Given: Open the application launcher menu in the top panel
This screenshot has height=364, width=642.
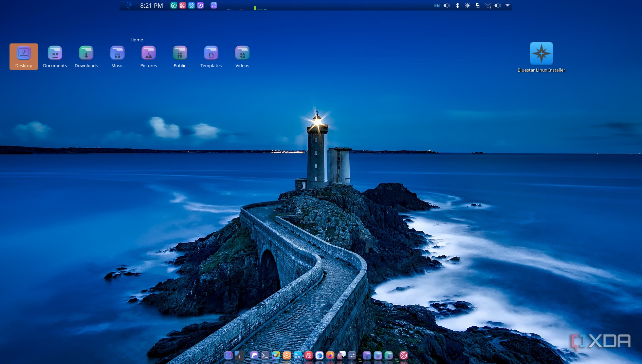Looking at the screenshot, I should click(129, 5).
